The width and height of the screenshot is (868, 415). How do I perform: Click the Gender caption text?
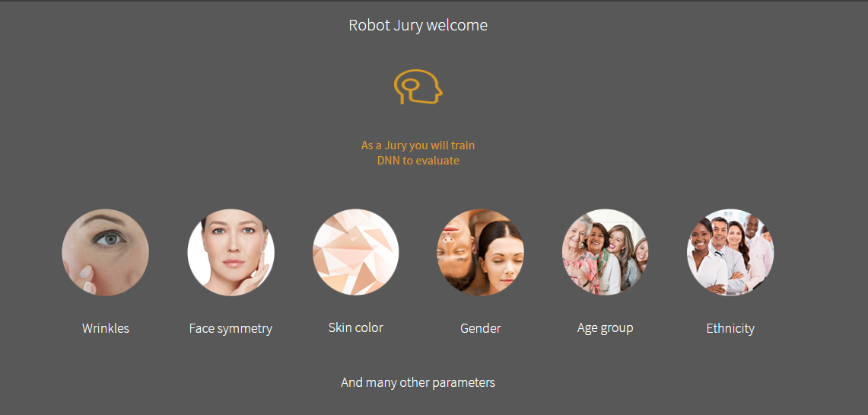coord(481,328)
